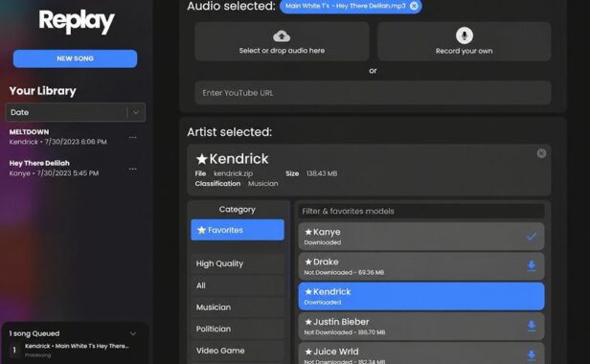Select the High Quality category
Viewport: 590px width, 364px height.
point(238,263)
